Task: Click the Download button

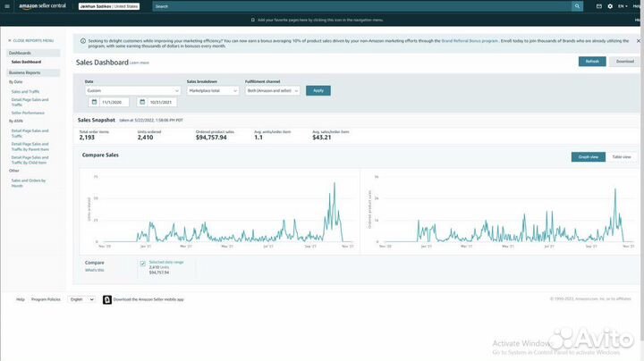Action: pyautogui.click(x=624, y=62)
